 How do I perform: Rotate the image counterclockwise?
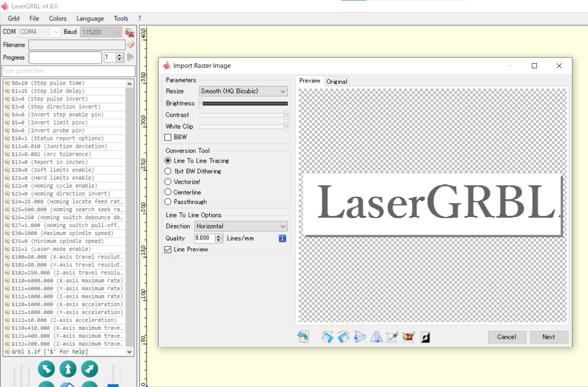343,336
